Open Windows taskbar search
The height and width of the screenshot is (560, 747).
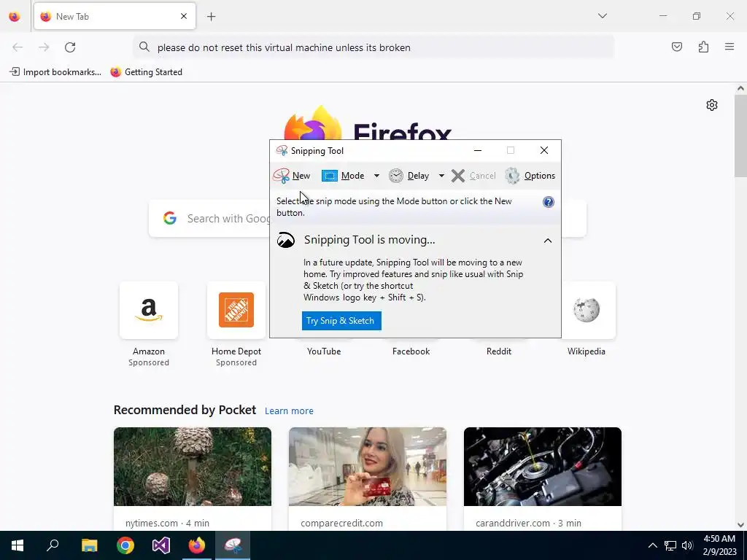(x=53, y=545)
